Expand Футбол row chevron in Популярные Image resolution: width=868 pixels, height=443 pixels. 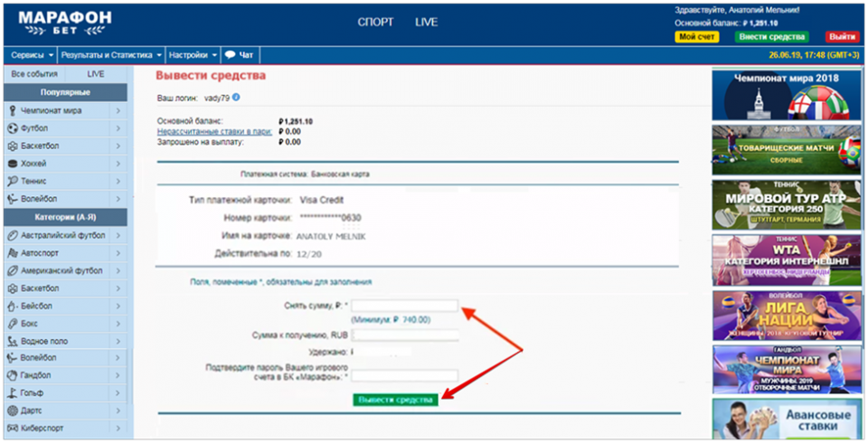click(x=118, y=128)
